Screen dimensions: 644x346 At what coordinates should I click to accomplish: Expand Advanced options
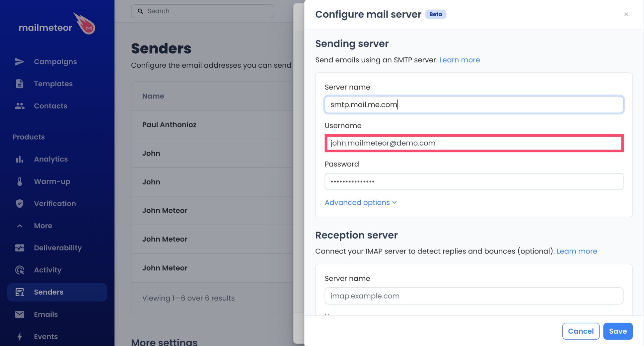pos(361,202)
